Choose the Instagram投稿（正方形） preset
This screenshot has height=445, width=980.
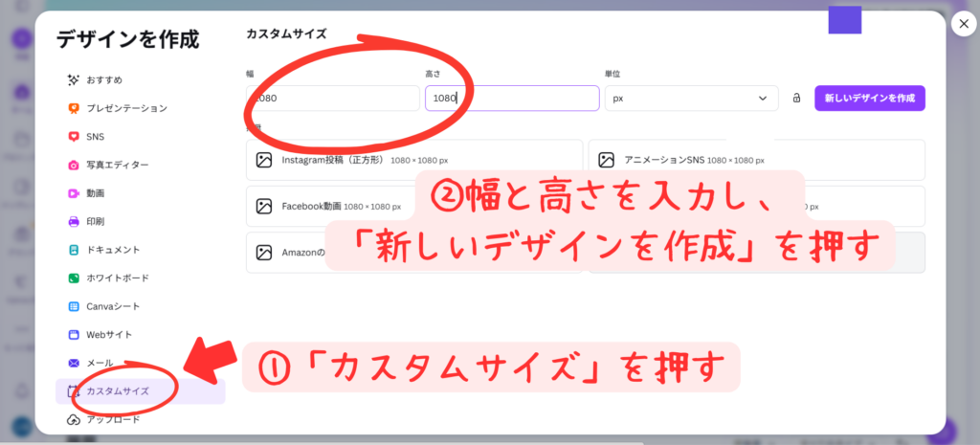(414, 160)
